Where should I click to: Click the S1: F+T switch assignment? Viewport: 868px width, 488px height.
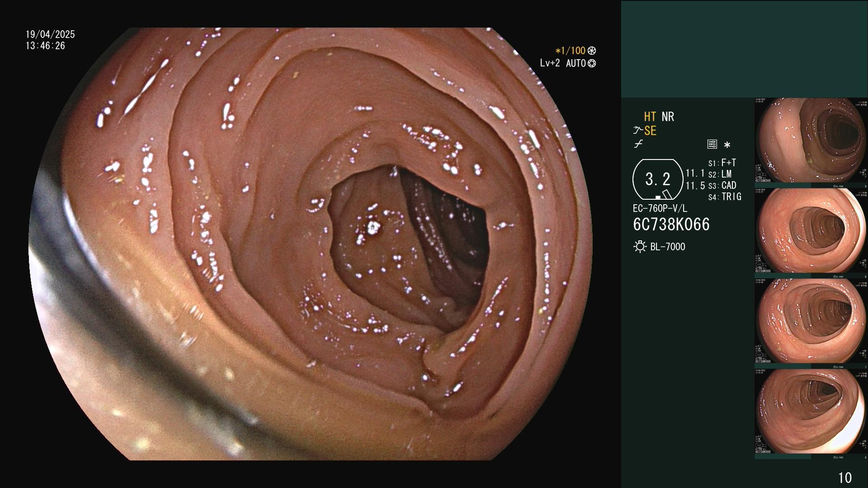[x=722, y=163]
